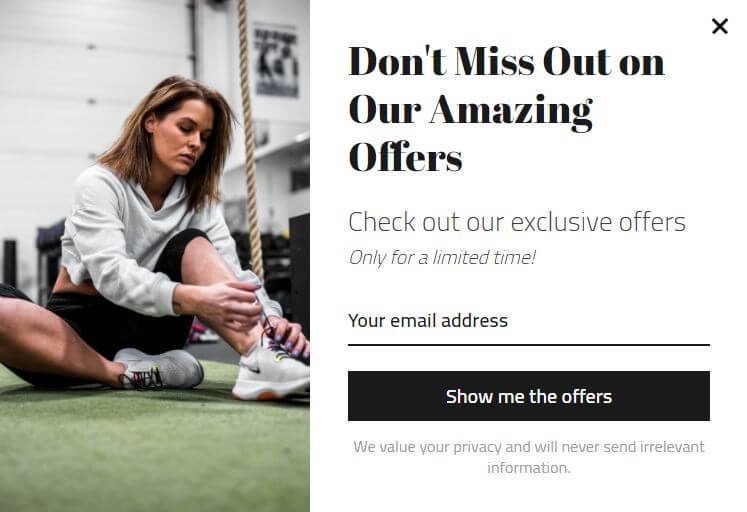Click the word "Offers" in the headline

[x=405, y=157]
